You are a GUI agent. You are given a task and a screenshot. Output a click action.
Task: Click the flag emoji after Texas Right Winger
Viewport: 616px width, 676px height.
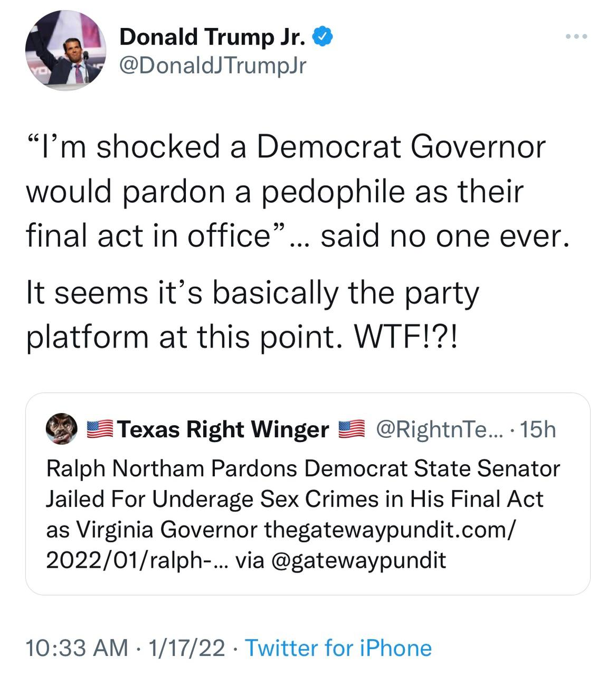pos(351,429)
